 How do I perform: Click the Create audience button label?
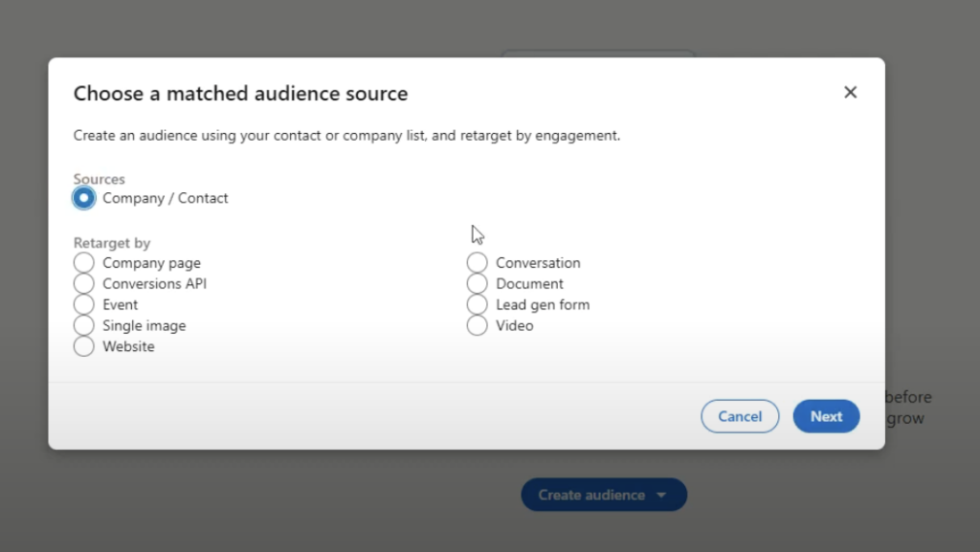[x=591, y=495]
